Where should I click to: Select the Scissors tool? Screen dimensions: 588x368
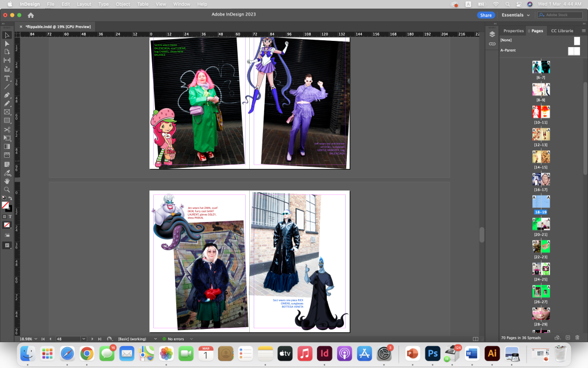pyautogui.click(x=7, y=129)
